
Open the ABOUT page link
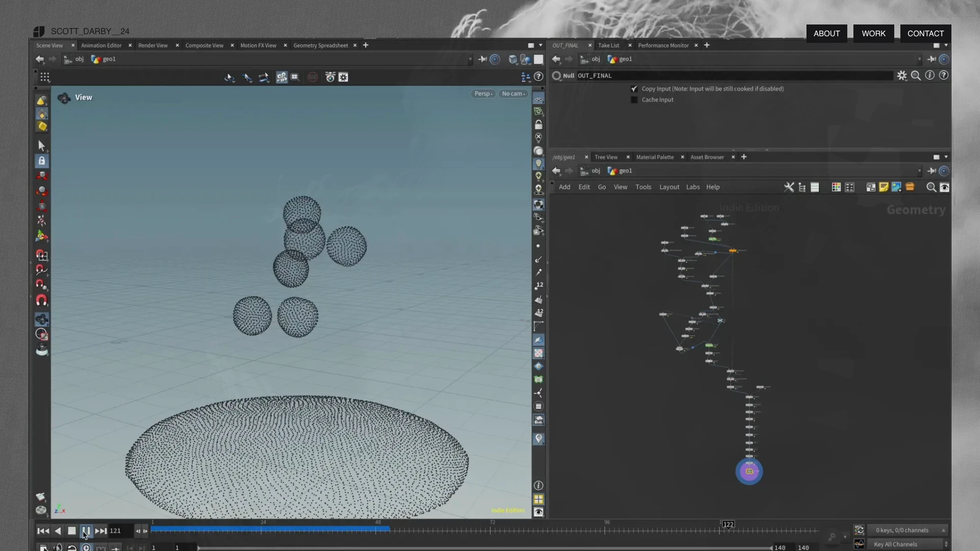tap(826, 34)
